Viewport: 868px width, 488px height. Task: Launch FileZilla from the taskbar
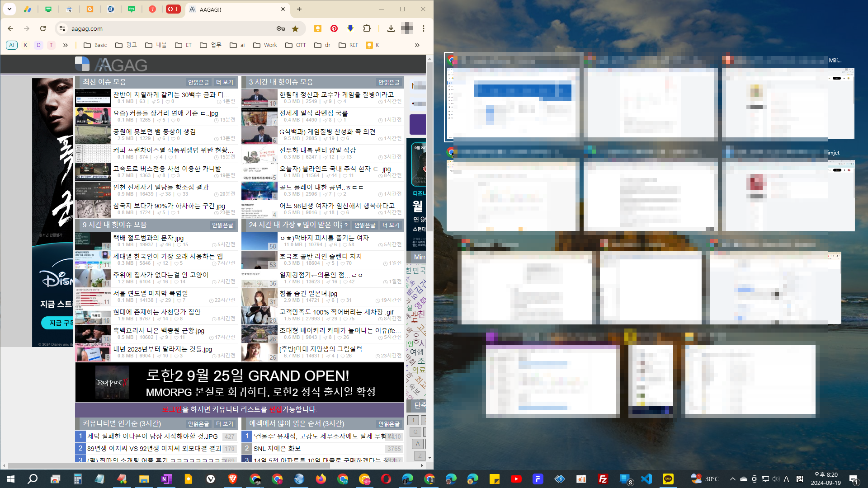click(603, 479)
